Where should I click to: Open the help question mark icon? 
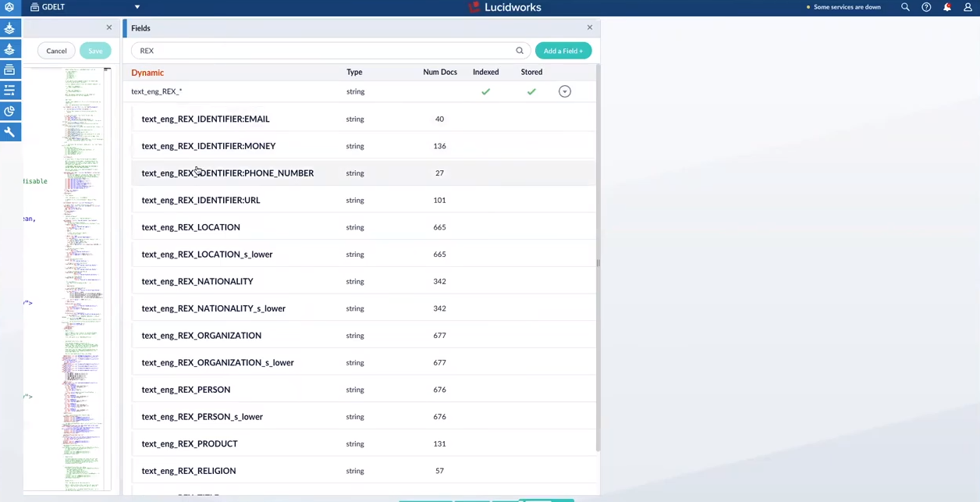926,6
